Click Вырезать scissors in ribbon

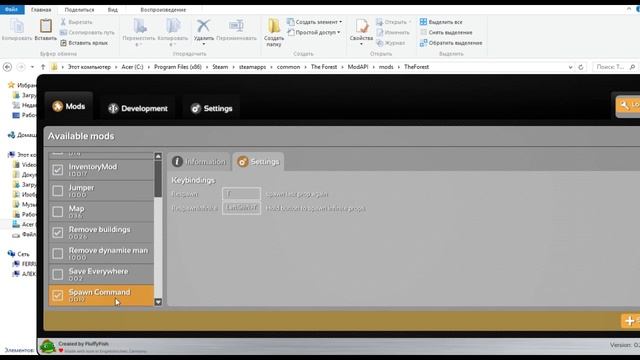76,22
